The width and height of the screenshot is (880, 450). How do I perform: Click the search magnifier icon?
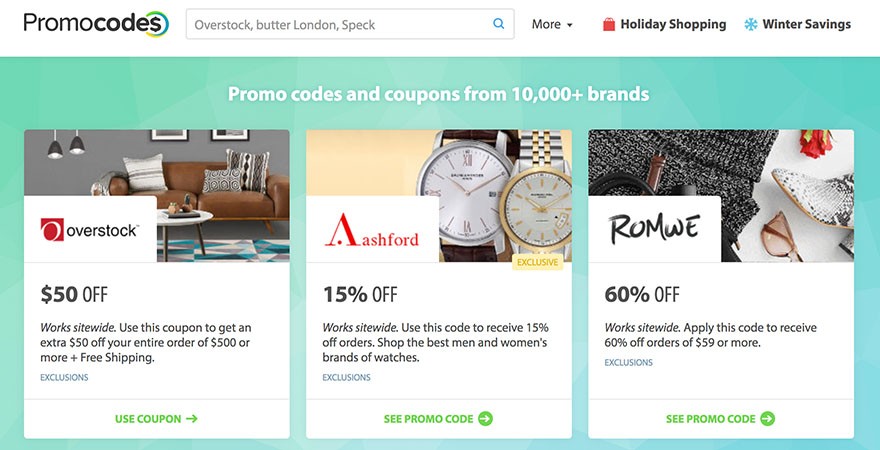[x=499, y=24]
